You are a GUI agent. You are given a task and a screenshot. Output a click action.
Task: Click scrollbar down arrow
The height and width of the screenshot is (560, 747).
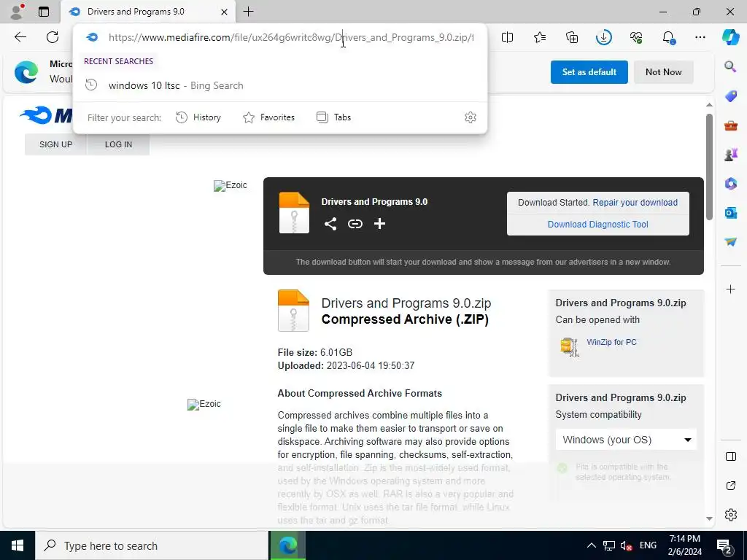(709, 518)
